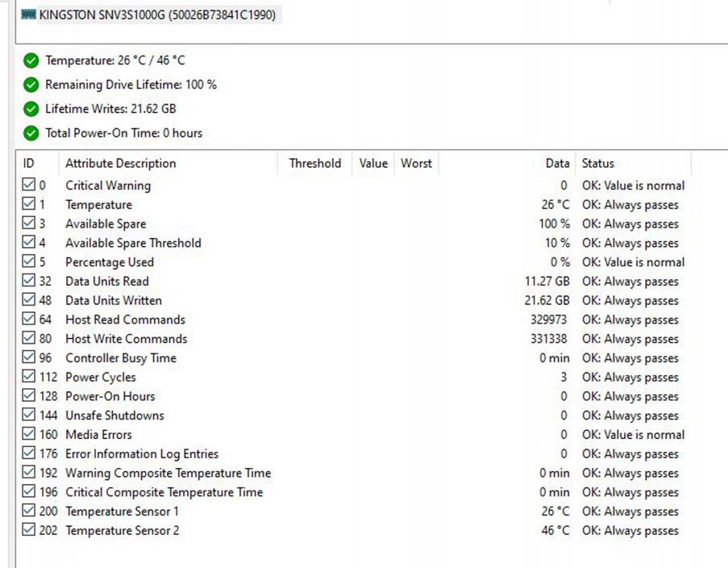728x568 pixels.
Task: Click the green checkmark beside Lifetime Writes
Action: [x=31, y=109]
